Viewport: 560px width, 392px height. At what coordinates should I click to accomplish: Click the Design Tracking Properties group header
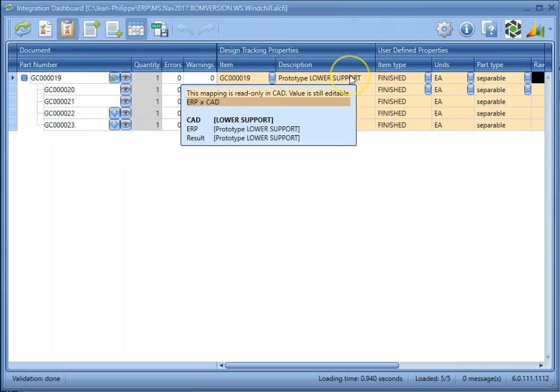click(x=296, y=50)
